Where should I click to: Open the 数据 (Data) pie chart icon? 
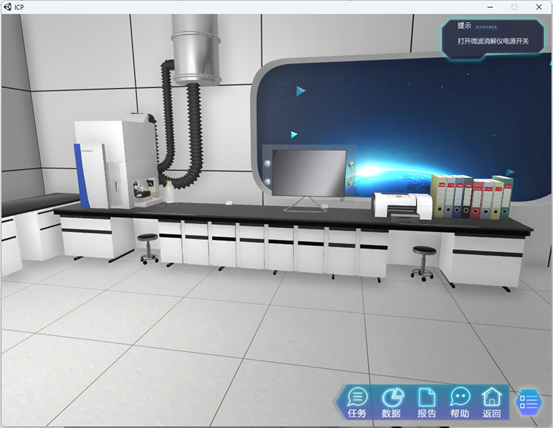click(x=392, y=402)
